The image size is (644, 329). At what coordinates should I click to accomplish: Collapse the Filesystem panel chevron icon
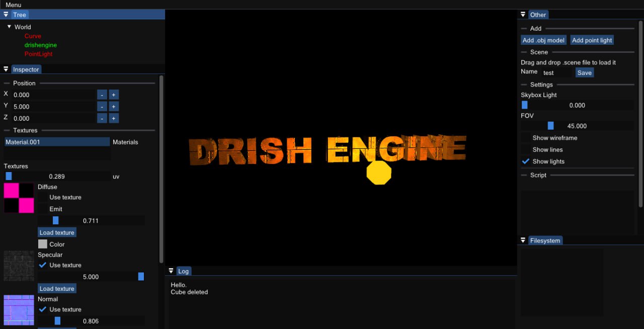click(523, 240)
